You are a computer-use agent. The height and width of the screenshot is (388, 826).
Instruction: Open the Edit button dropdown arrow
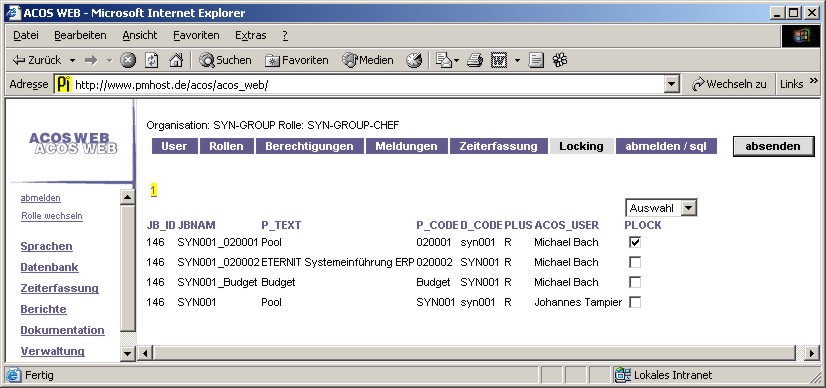point(517,61)
